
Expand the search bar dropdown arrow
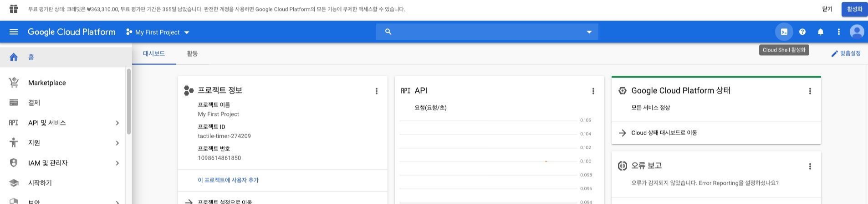click(589, 32)
